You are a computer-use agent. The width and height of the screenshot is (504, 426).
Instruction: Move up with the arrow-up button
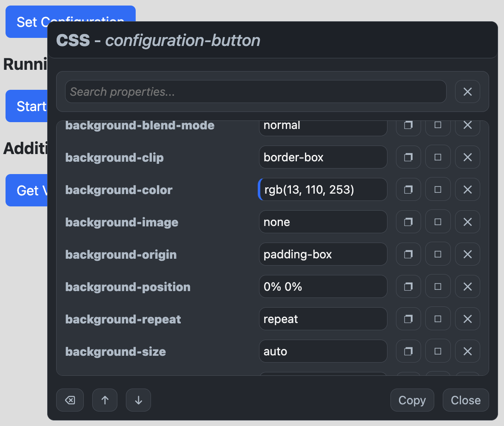[105, 400]
